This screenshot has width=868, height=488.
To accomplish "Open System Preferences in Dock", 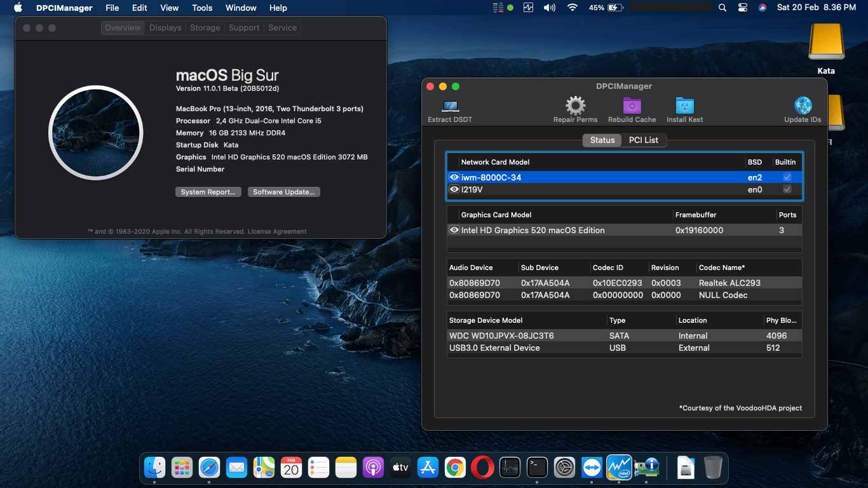I will tap(564, 468).
